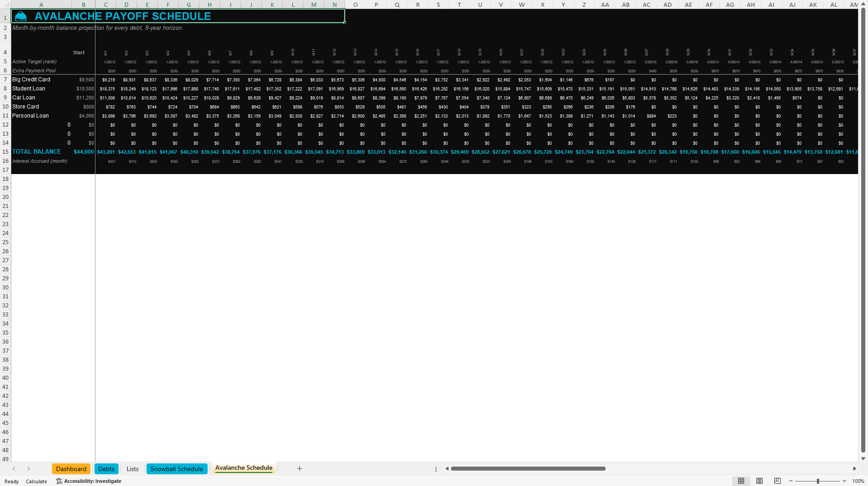This screenshot has height=486, width=868.
Task: Go to previous sheet tab arrow
Action: point(14,469)
